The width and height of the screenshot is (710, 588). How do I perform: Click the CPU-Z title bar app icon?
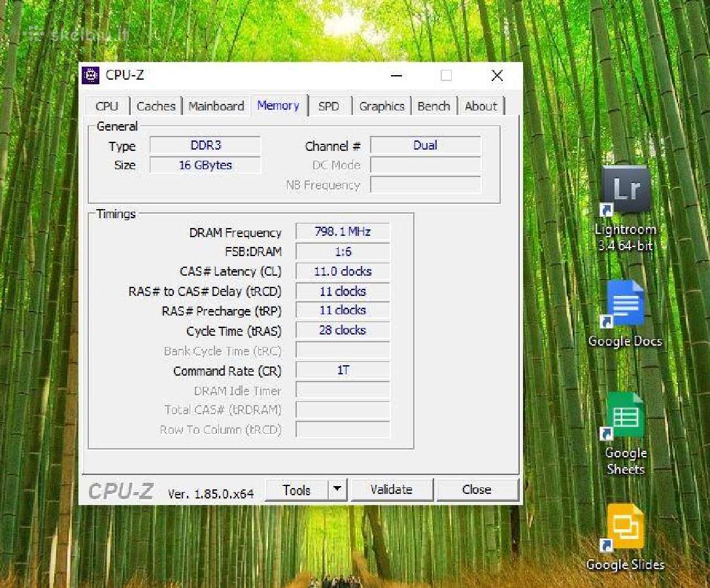[x=91, y=75]
